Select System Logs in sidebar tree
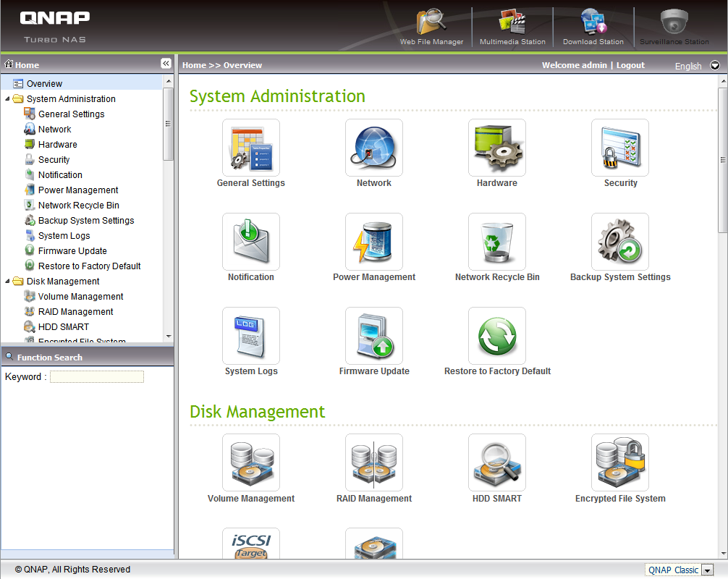 coord(64,236)
